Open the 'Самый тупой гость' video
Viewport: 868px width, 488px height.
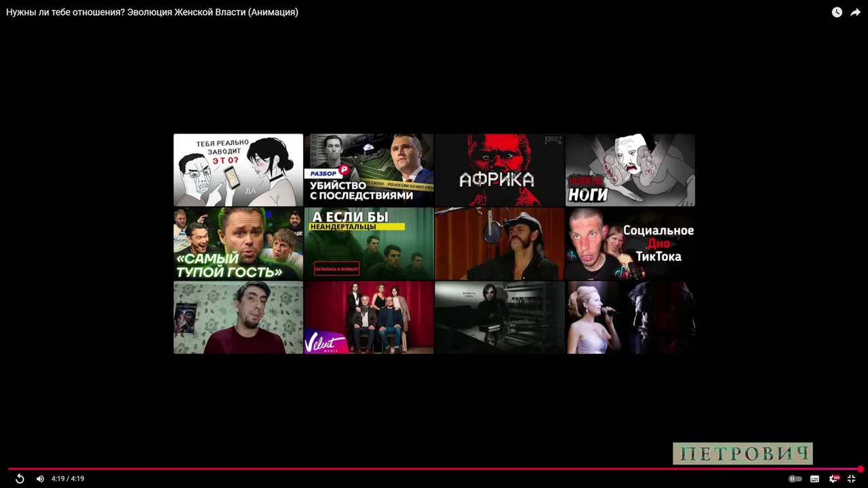[x=238, y=243]
